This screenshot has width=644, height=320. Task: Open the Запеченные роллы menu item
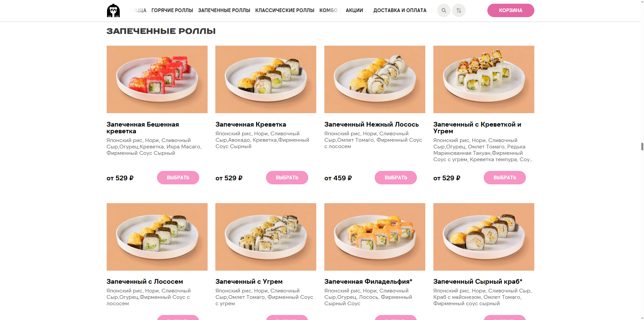tap(224, 10)
